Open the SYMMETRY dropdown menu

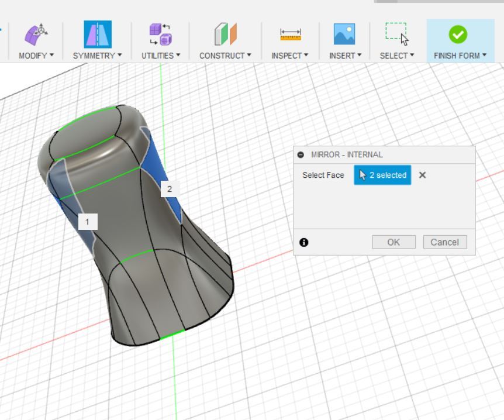pos(97,56)
